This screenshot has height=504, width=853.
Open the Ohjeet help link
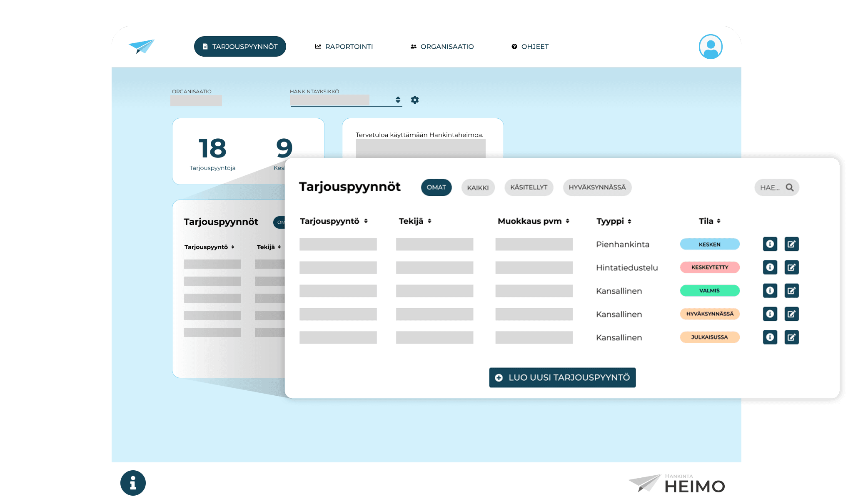pyautogui.click(x=530, y=47)
